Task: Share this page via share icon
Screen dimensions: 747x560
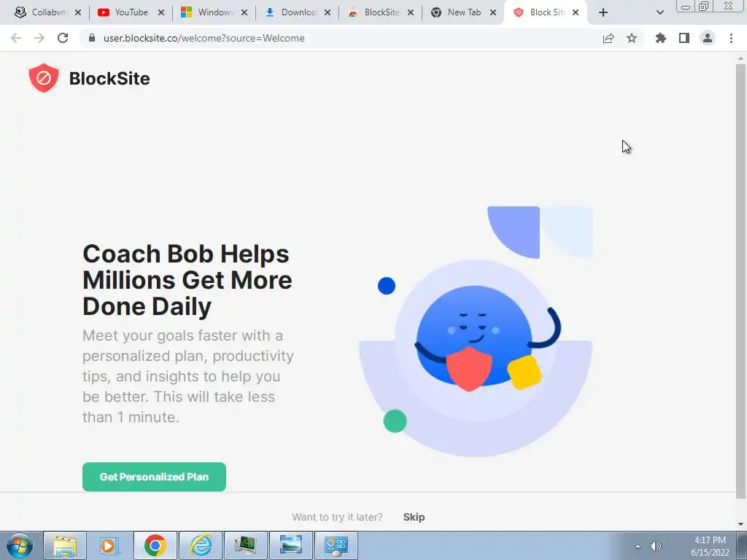Action: pyautogui.click(x=608, y=38)
